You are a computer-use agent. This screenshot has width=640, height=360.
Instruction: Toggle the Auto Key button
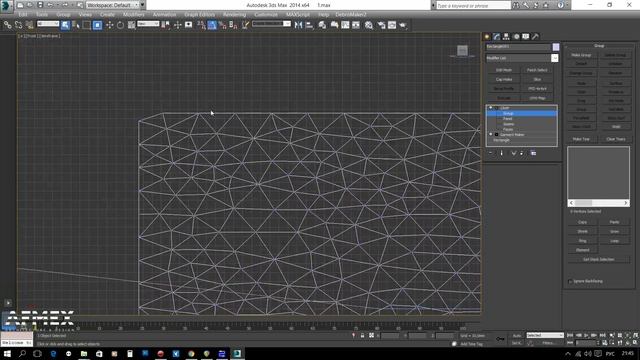click(x=516, y=336)
